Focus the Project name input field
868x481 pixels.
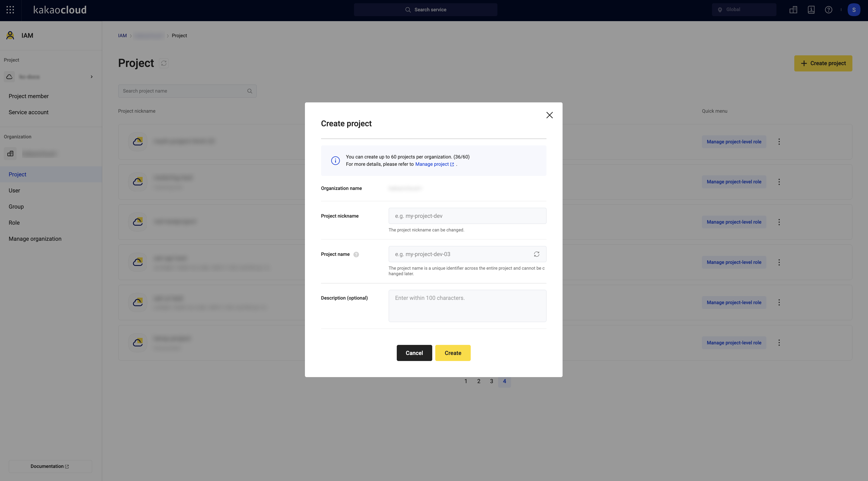pos(467,254)
